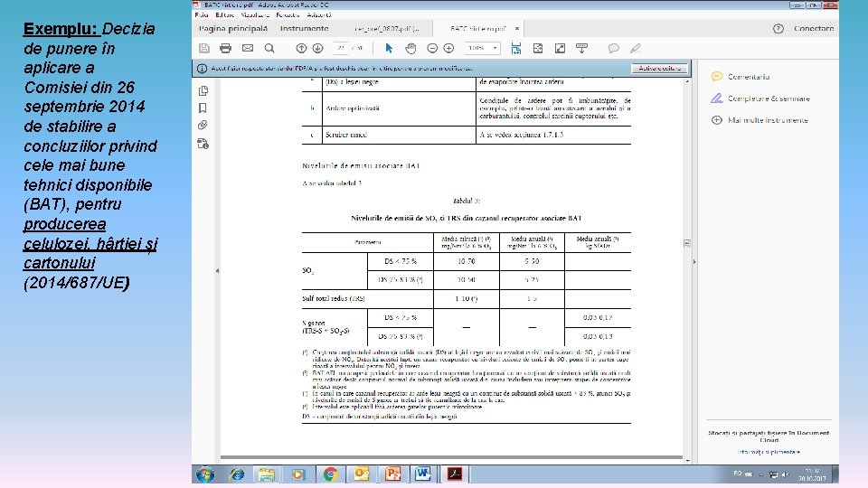Choose the Selection arrow tool
Screen dimensions: 868x488
pyautogui.click(x=389, y=48)
